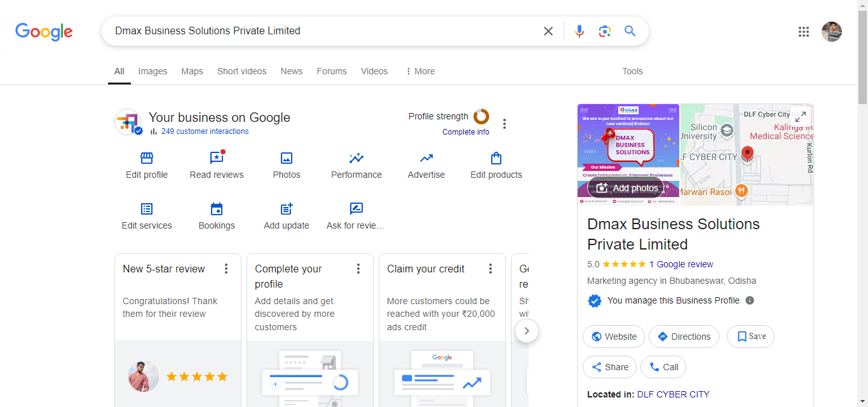Switch to the Videos tab
Screen dimensions: 868x407
tap(374, 71)
